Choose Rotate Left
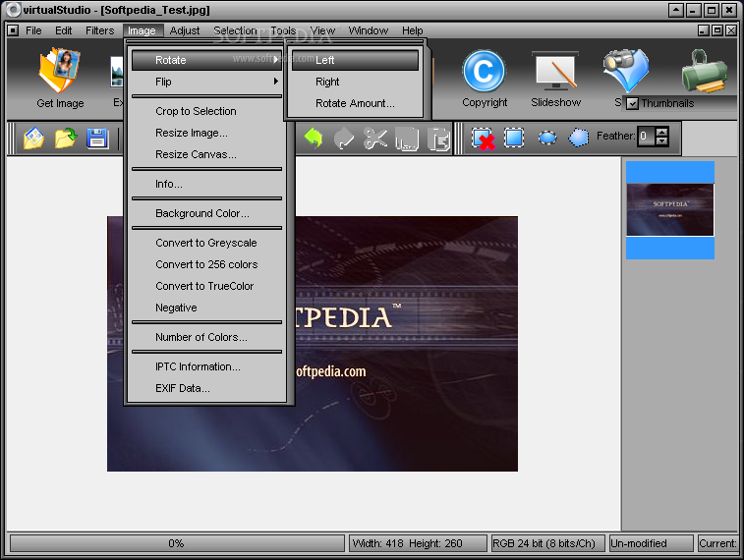 point(355,60)
